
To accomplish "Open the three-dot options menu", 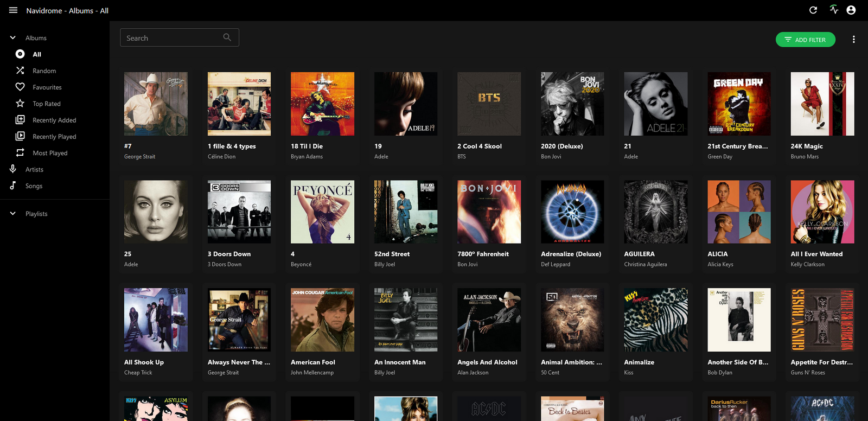I will [854, 40].
